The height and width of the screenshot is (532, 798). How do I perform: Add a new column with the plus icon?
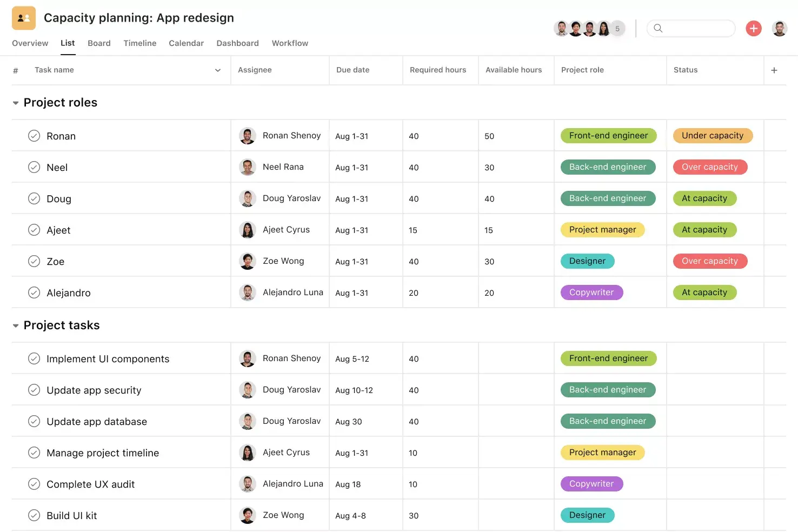774,70
